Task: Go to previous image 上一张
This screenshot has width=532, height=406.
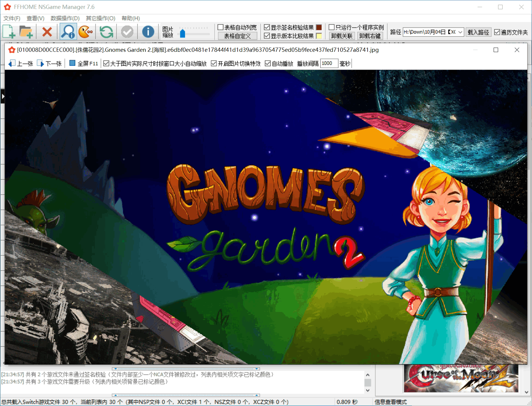Action: [21, 63]
